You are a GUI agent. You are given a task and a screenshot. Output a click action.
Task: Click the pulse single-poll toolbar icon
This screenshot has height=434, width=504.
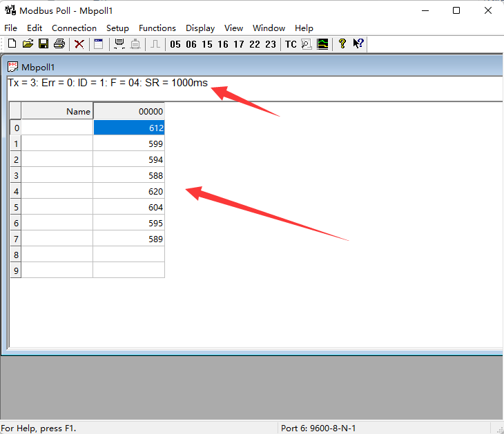(x=155, y=44)
